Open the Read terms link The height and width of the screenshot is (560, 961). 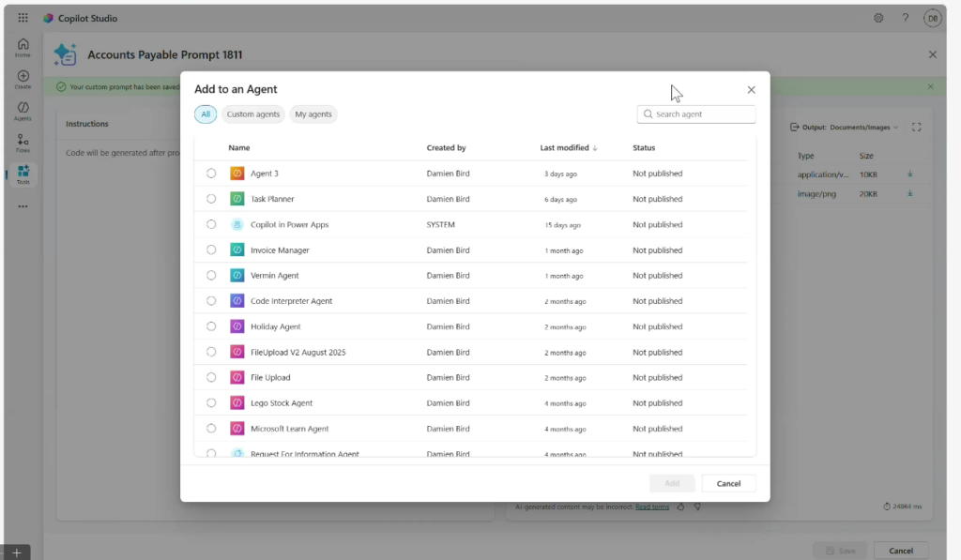point(652,507)
